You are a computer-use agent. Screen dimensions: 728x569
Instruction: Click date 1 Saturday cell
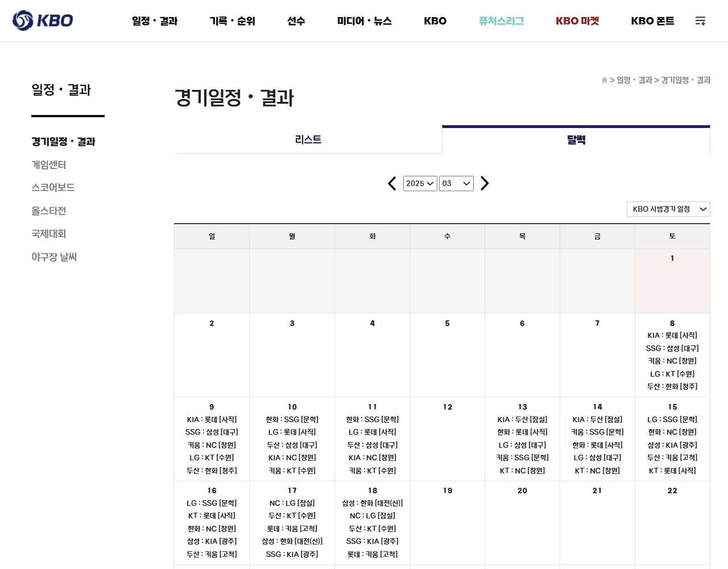coord(672,281)
